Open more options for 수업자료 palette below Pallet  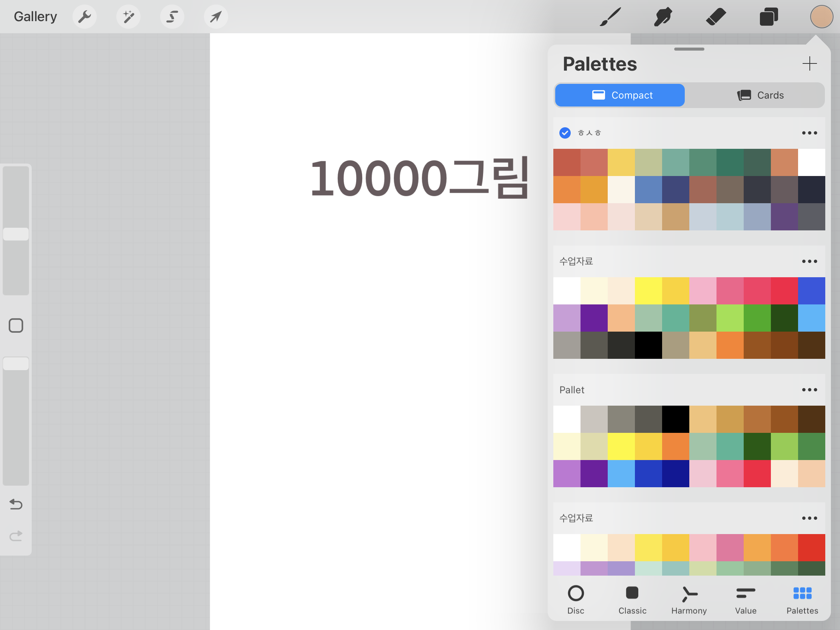coord(809,518)
